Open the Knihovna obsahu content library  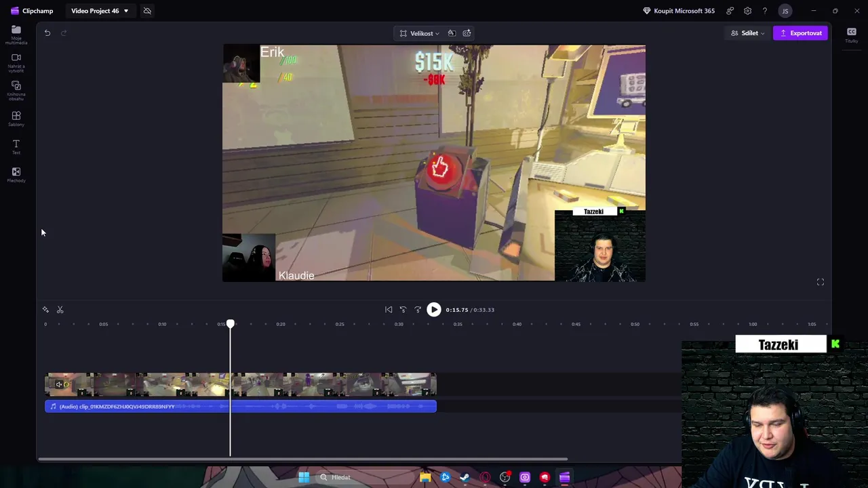pyautogui.click(x=16, y=91)
